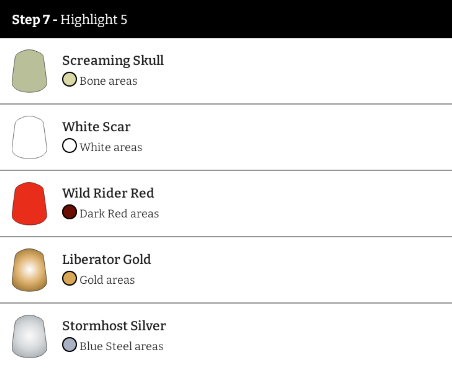Open the Wild Rider Red paint name
This screenshot has height=368, width=452.
point(108,193)
